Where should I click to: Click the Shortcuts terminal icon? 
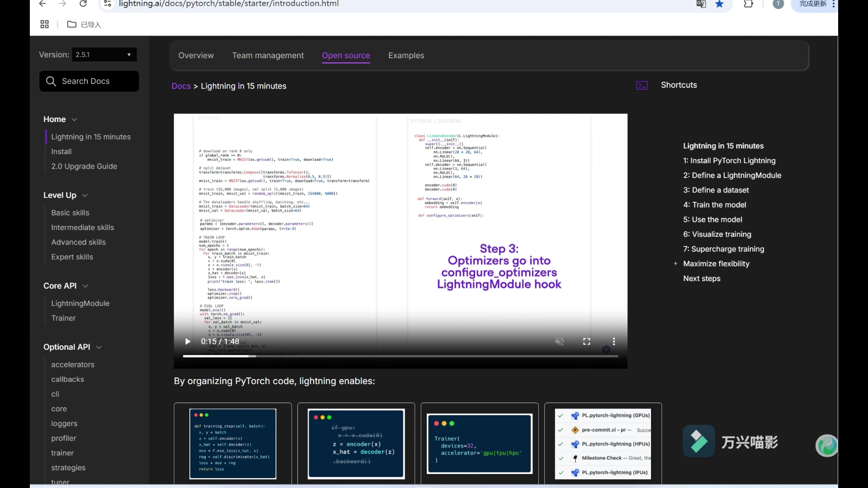(x=642, y=85)
